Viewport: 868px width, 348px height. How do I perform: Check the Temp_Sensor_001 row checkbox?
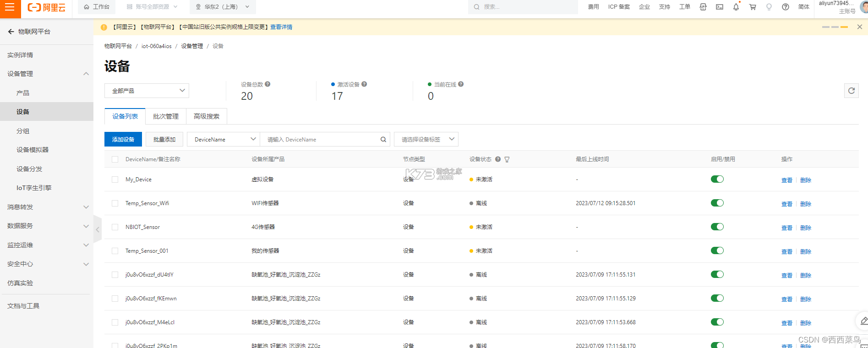click(115, 251)
